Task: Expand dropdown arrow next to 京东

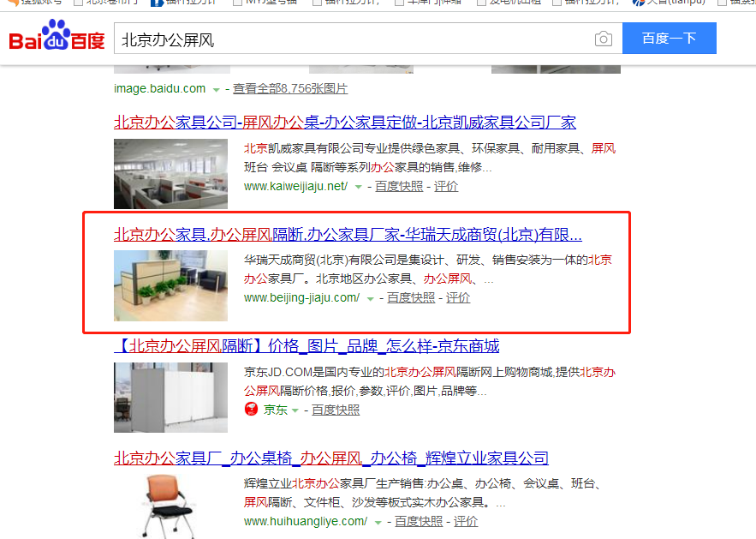Action: point(295,410)
